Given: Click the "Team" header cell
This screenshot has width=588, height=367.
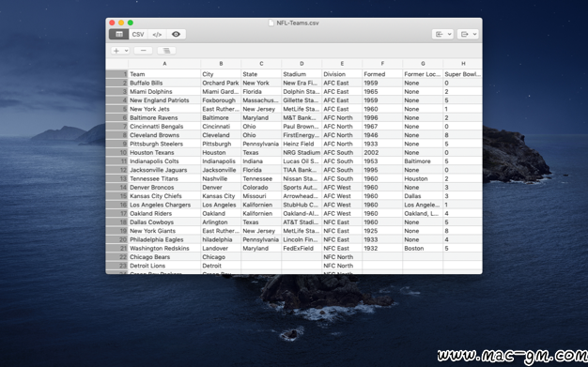Looking at the screenshot, I should click(x=164, y=74).
